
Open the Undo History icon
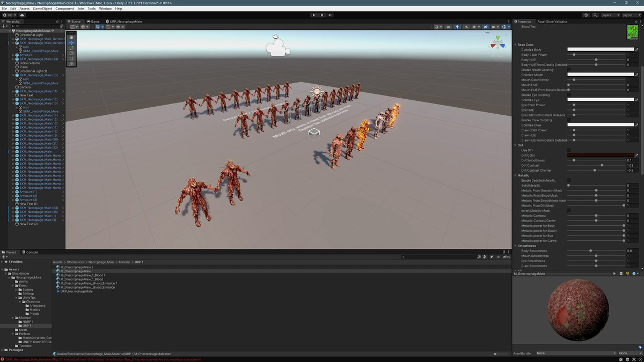(586, 15)
